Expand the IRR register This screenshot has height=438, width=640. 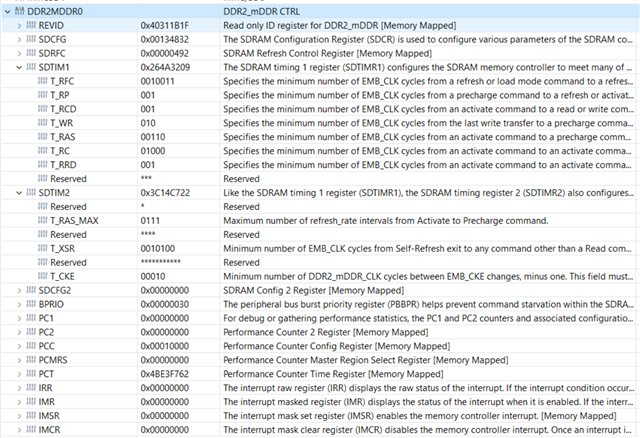pos(19,388)
